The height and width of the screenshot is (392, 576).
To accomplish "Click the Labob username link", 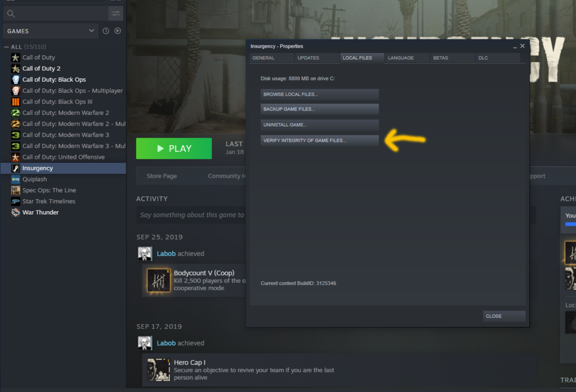I will tap(166, 253).
